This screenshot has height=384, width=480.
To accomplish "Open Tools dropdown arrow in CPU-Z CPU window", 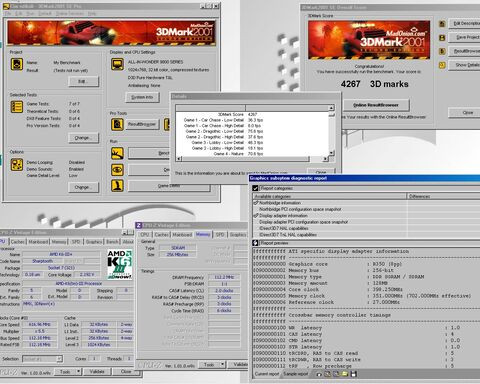I will 78,371.
